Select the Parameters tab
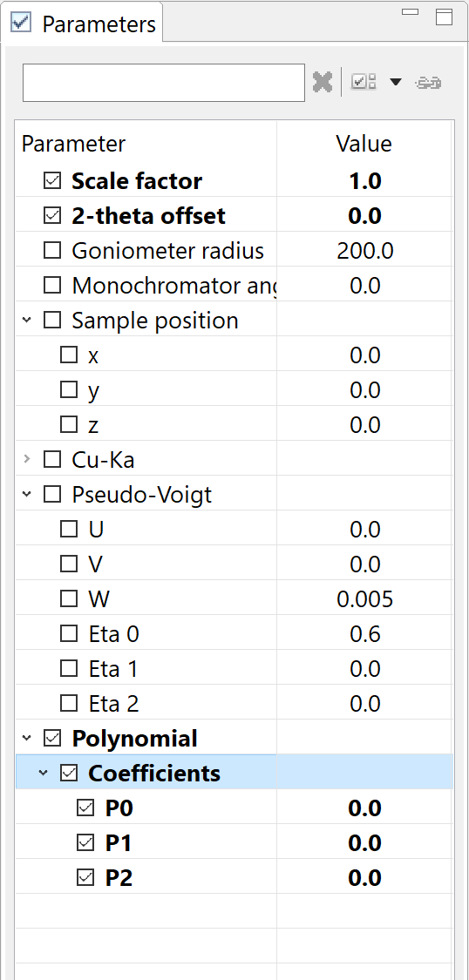Viewport: 469px width, 980px height. click(84, 24)
